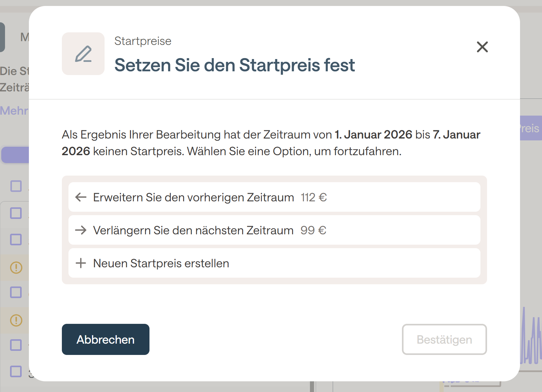Screen dimensions: 542x392
Task: Click the pencil edit icon in header
Action: [83, 54]
